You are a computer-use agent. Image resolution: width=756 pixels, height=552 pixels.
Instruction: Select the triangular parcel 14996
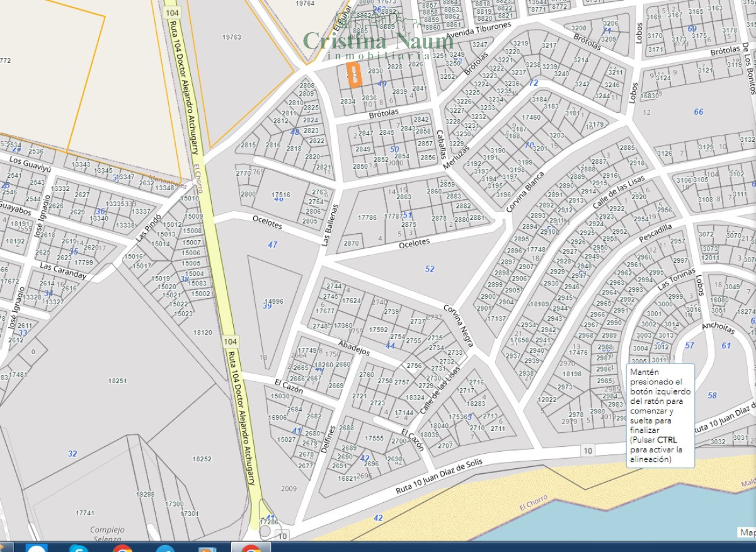274,301
